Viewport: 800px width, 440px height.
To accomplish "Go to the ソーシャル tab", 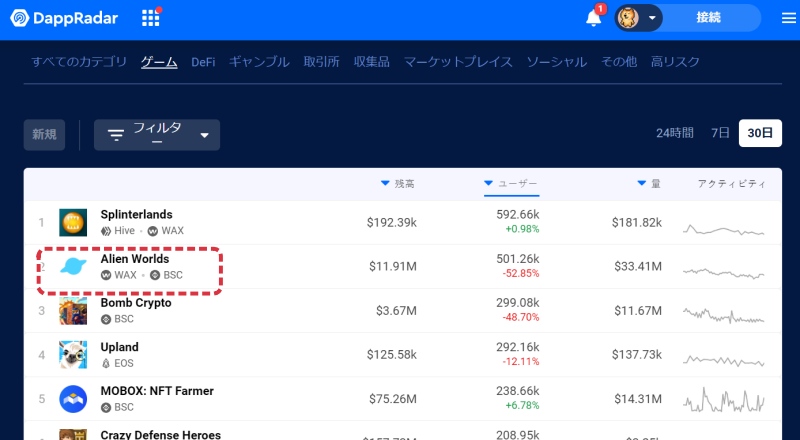I will (557, 62).
